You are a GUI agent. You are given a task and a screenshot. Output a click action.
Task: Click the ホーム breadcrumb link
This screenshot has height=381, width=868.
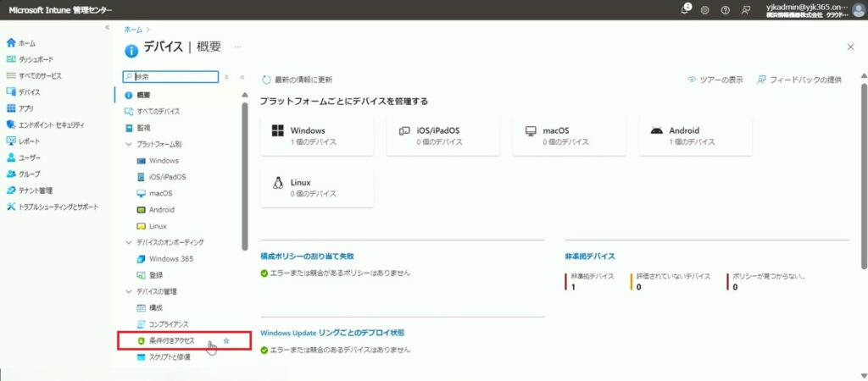(x=133, y=29)
